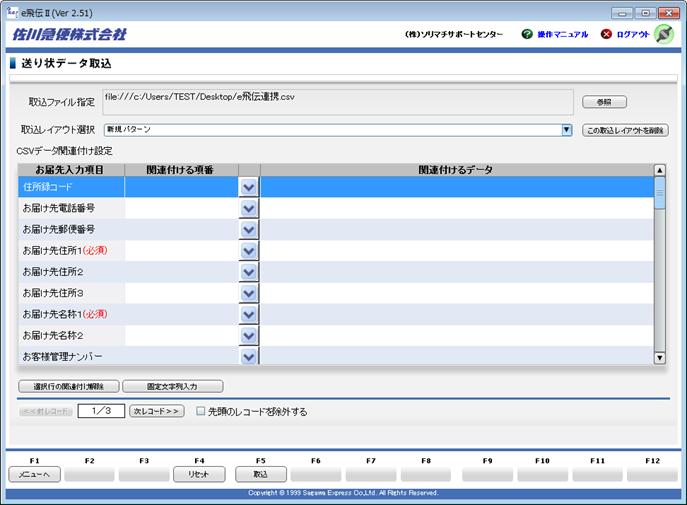Select the お客様管理ナンバー row
This screenshot has height=505, width=687.
[336, 356]
